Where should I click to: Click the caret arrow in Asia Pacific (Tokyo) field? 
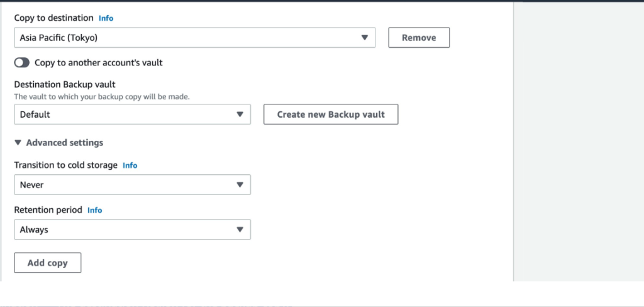(x=364, y=38)
